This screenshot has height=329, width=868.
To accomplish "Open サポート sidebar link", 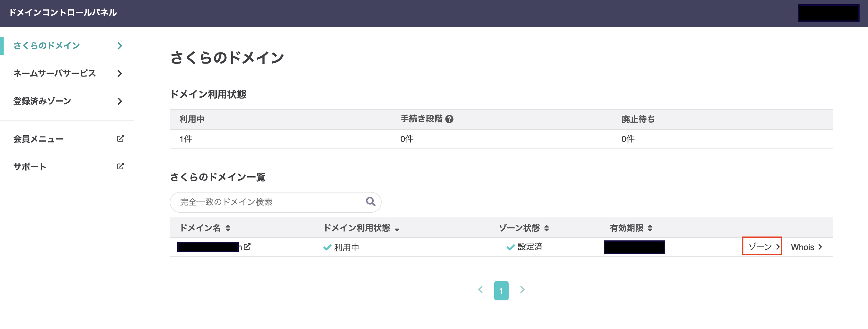I will (x=30, y=166).
